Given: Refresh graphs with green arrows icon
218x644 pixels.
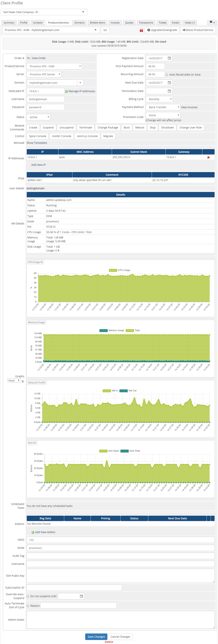Looking at the screenshot, I should (x=23, y=381).
